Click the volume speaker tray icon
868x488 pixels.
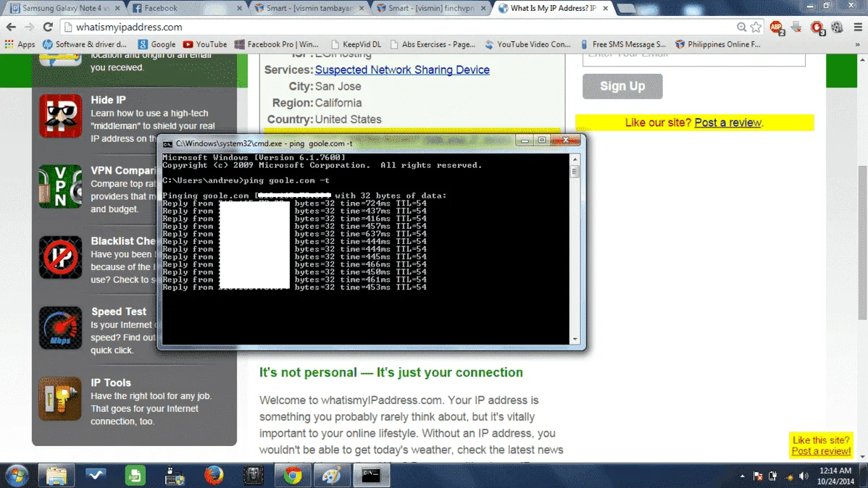pyautogui.click(x=804, y=476)
